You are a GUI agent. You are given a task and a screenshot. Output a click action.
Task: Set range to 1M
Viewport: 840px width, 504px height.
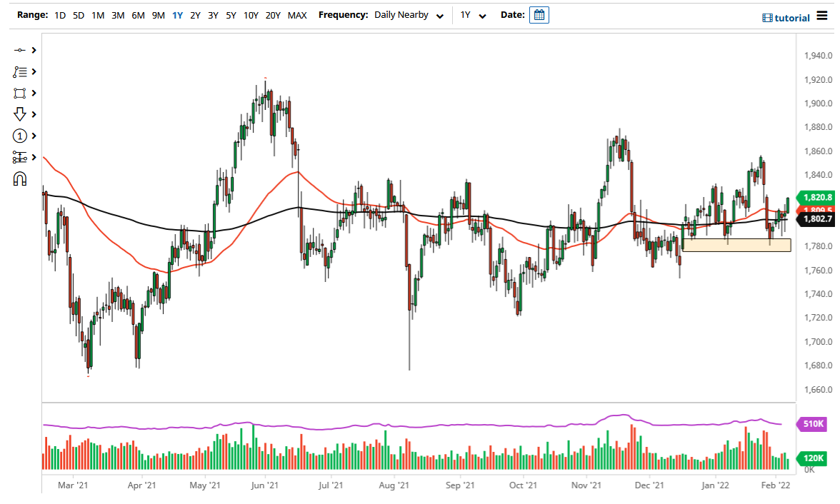click(97, 16)
